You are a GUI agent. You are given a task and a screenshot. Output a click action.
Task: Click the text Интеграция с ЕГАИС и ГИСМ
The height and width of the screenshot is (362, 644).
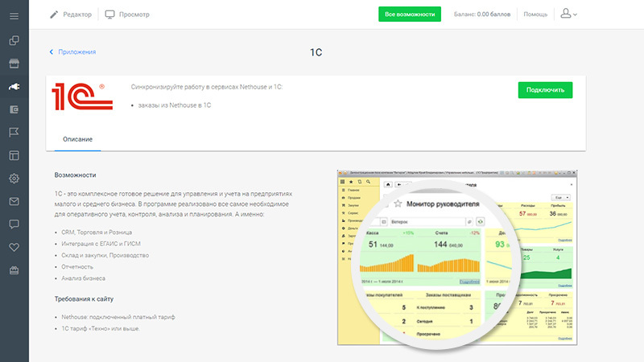101,244
